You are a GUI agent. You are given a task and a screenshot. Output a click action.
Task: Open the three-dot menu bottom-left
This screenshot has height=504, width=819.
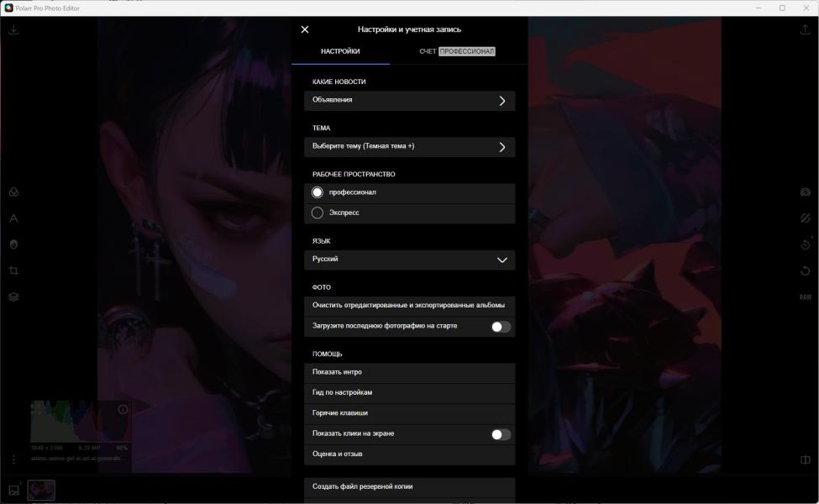click(13, 459)
